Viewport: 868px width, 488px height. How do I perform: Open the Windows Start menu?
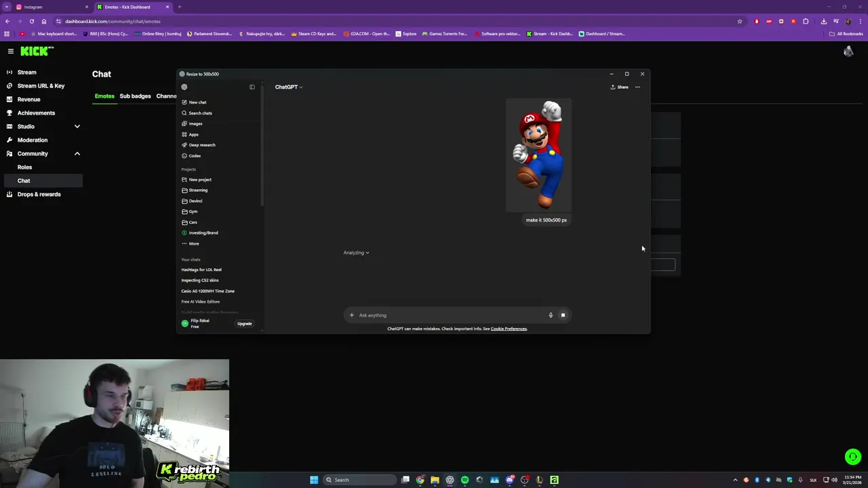point(314,480)
